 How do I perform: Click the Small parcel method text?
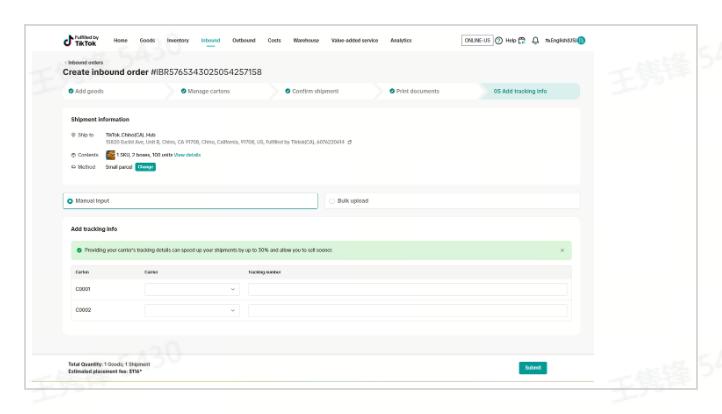click(119, 167)
